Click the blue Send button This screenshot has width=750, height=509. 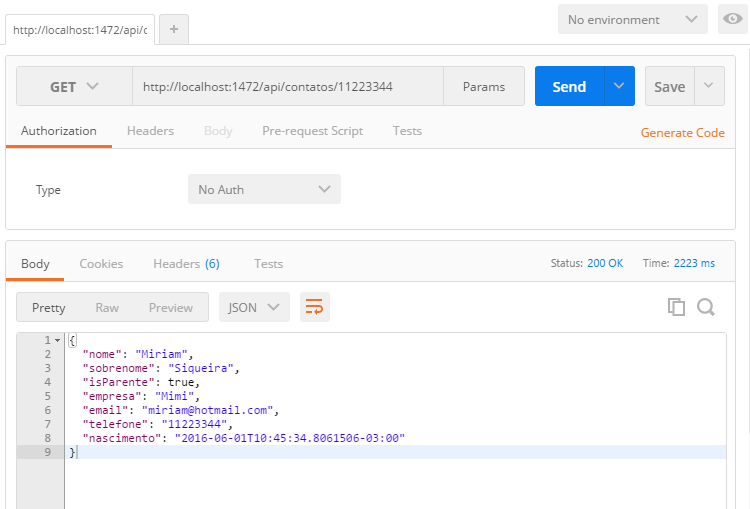coord(569,86)
